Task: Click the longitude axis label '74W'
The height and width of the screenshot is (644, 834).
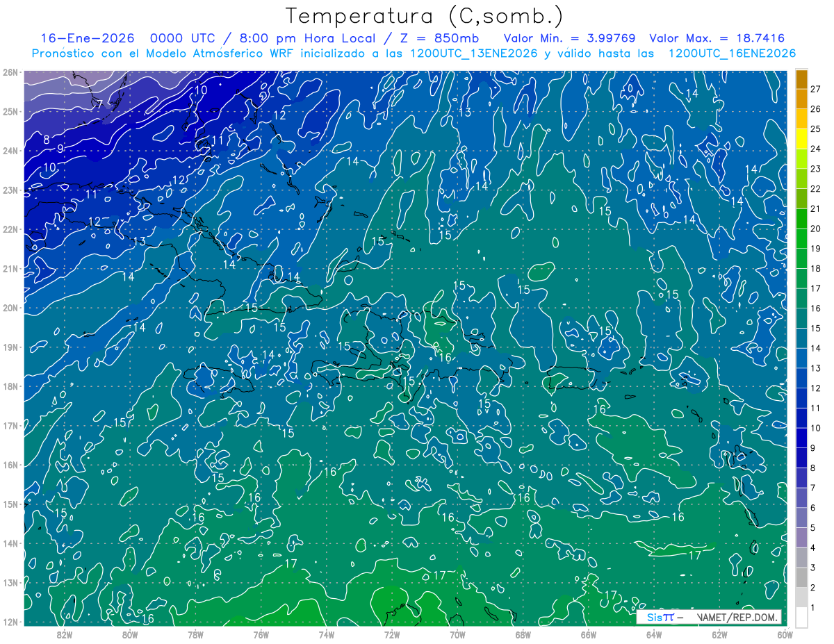Action: tap(327, 634)
